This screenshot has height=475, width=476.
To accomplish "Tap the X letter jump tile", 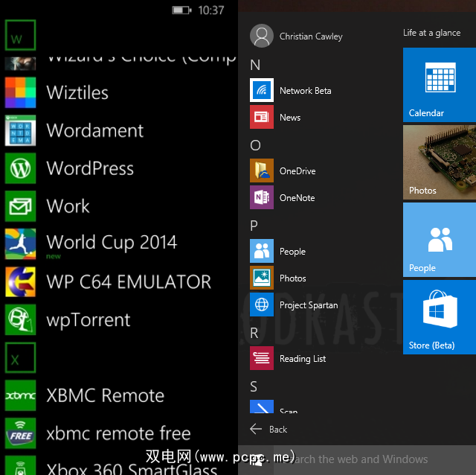I will (20, 357).
